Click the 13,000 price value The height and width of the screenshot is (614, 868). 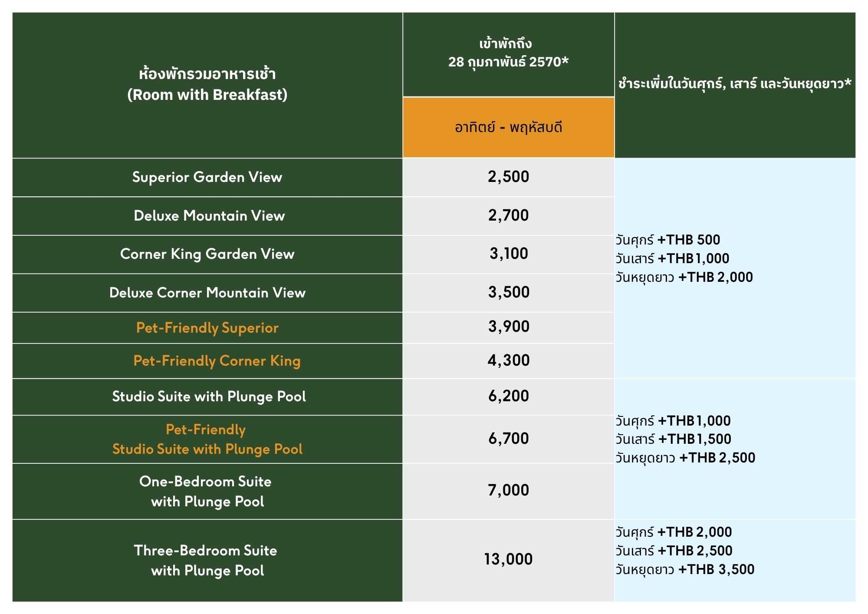tap(508, 559)
